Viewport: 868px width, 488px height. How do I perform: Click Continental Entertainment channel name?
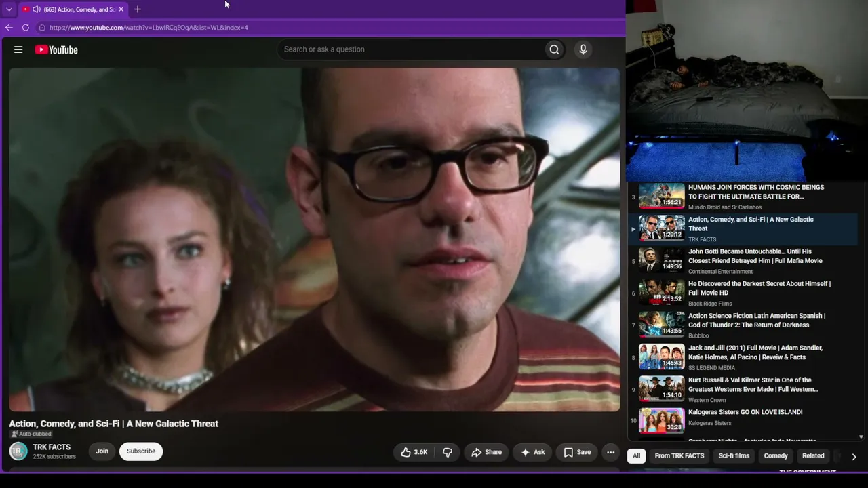pyautogui.click(x=720, y=272)
